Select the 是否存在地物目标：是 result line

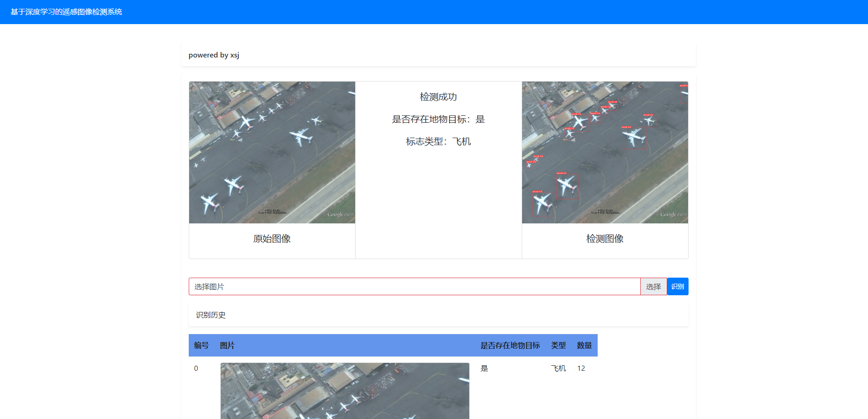pyautogui.click(x=439, y=119)
